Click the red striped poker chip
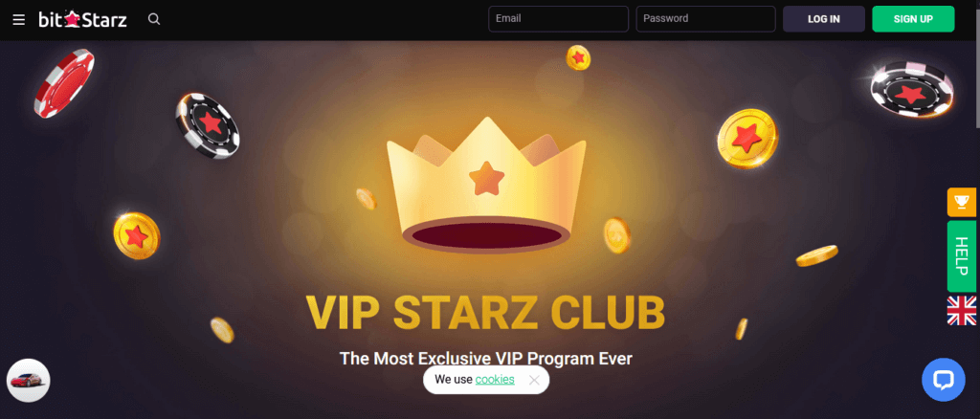The width and height of the screenshot is (980, 419). tap(64, 83)
